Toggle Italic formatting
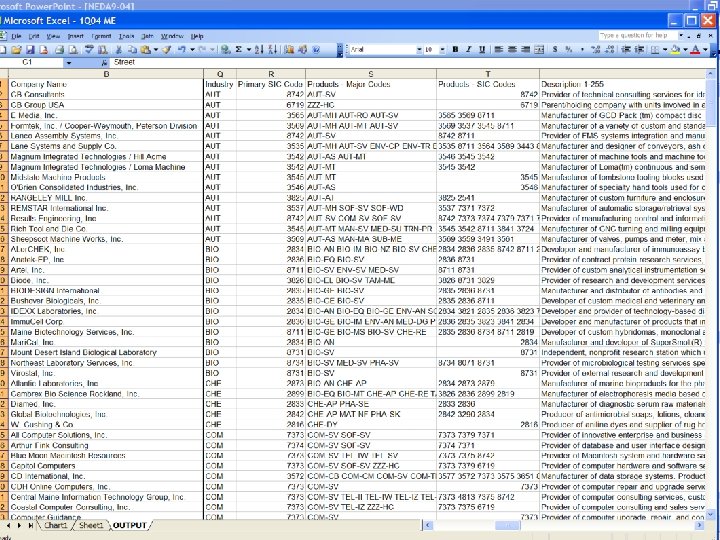The height and width of the screenshot is (540, 720). coord(468,50)
